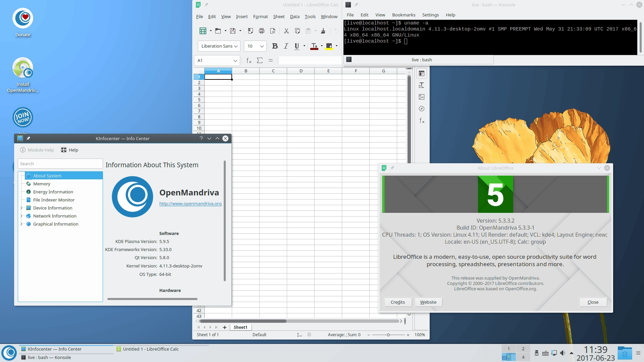The width and height of the screenshot is (644, 362).
Task: Expand Graphical Information tree node
Action: 21,224
